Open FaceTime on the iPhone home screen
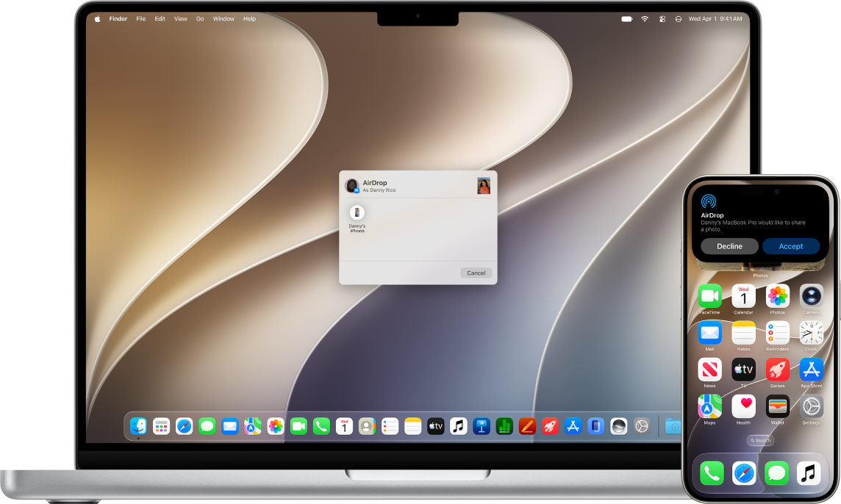The width and height of the screenshot is (841, 504). pyautogui.click(x=709, y=296)
